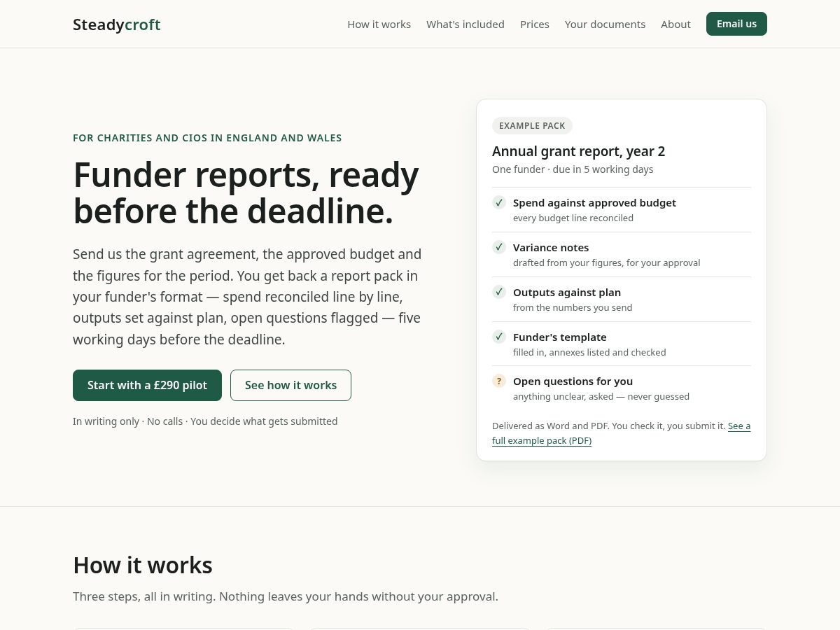This screenshot has width=840, height=630.
Task: Click question mark icon beside Open questions
Action: click(499, 381)
